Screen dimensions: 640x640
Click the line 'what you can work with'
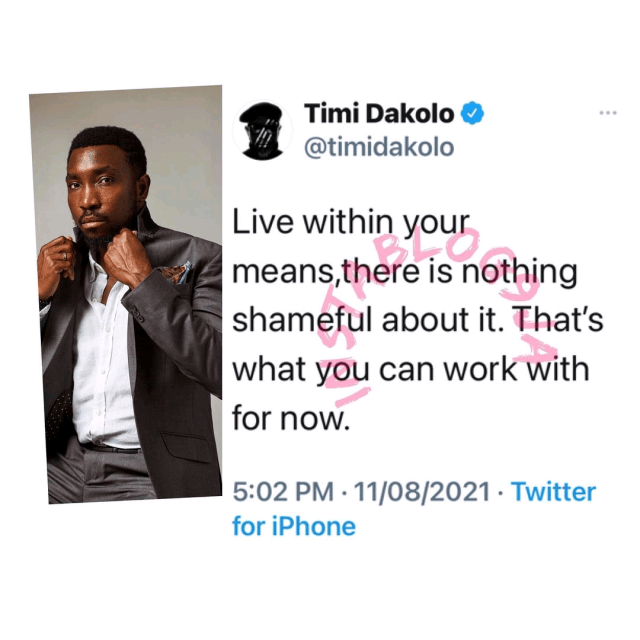coord(411,370)
